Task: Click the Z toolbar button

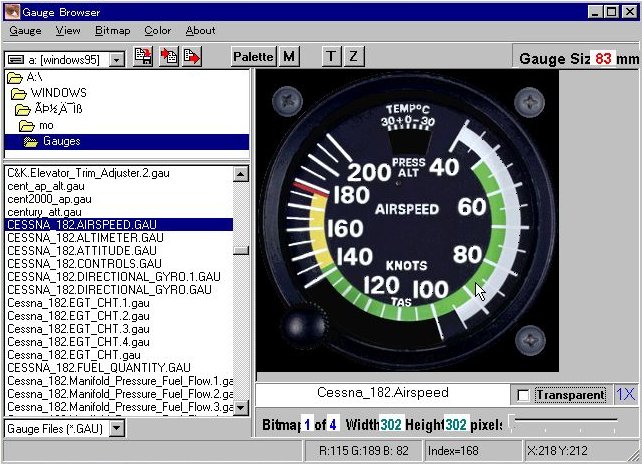Action: click(x=354, y=56)
